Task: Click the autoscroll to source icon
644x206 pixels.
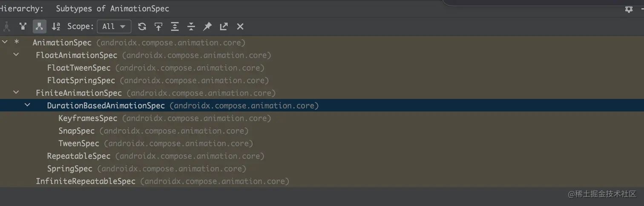Action: [158, 26]
